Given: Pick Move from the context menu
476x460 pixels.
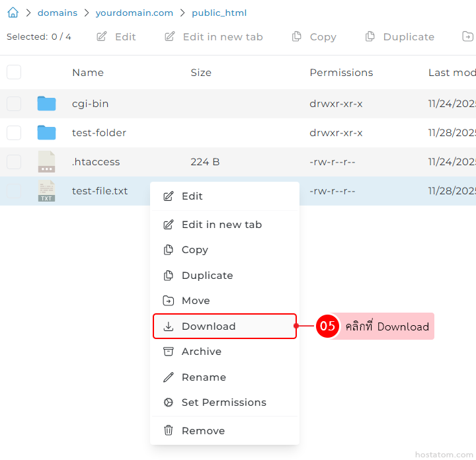Looking at the screenshot, I should coord(196,301).
